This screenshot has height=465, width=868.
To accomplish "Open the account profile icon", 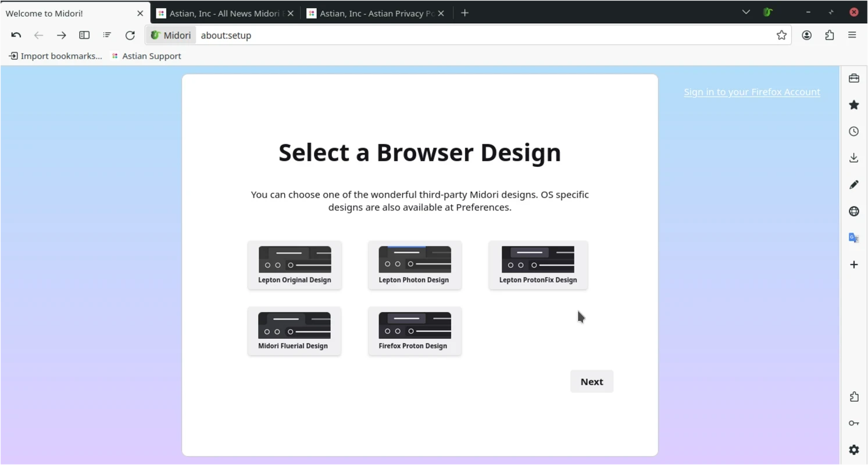I will 807,35.
